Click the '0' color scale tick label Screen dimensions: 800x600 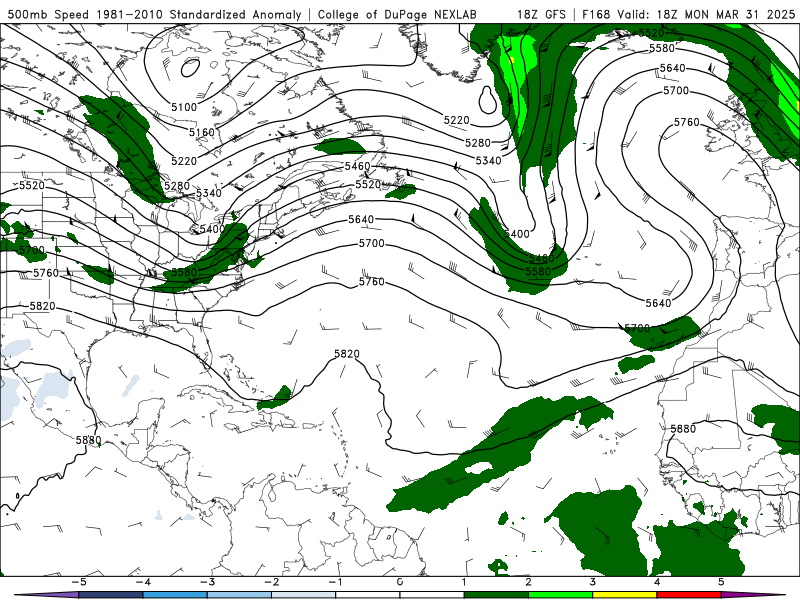pyautogui.click(x=400, y=582)
